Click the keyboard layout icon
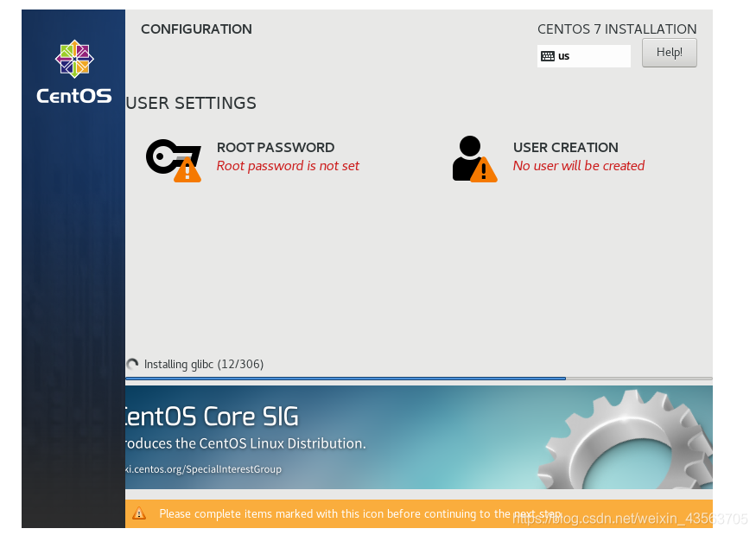Viewport: 756px width, 535px height. (548, 56)
